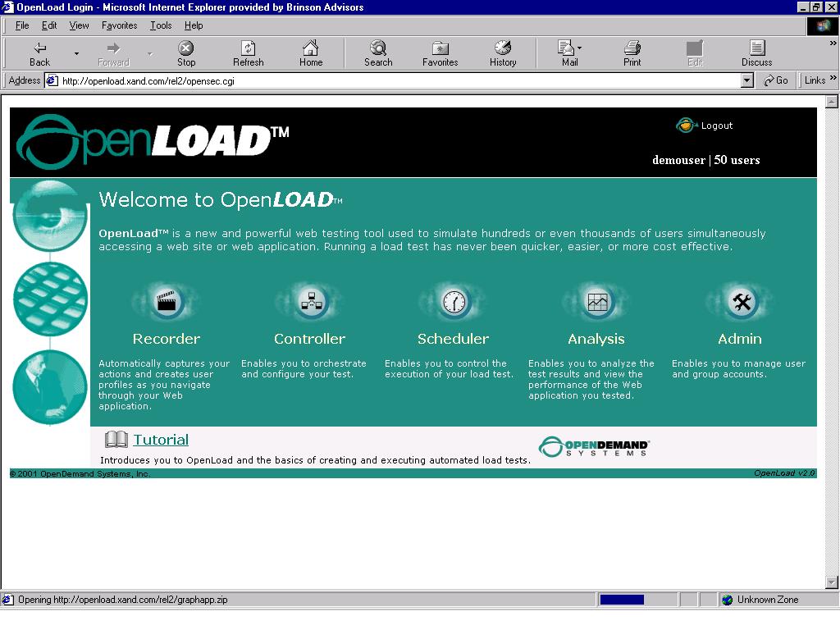Open the Tools menu

[x=161, y=25]
